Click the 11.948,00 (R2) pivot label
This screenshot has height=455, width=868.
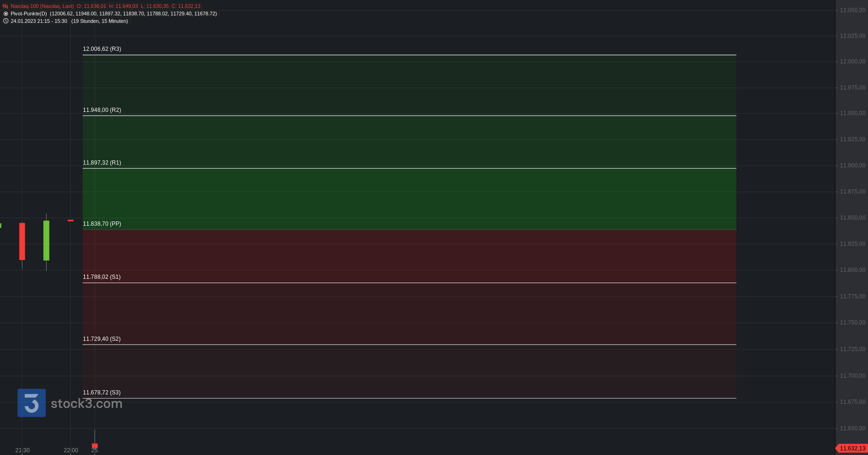coord(102,110)
